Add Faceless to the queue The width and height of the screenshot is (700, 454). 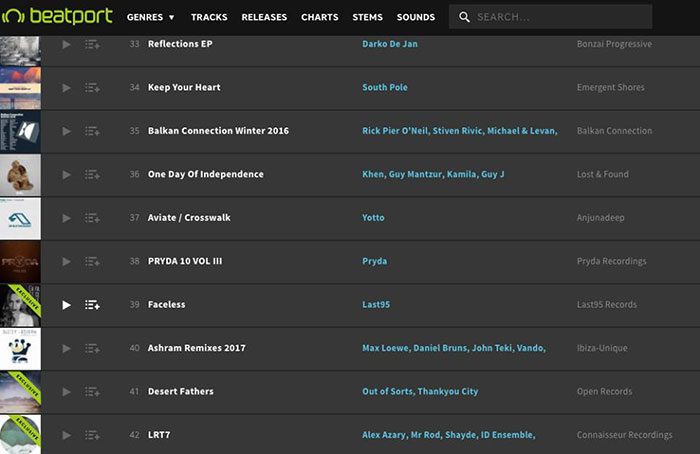click(x=92, y=305)
